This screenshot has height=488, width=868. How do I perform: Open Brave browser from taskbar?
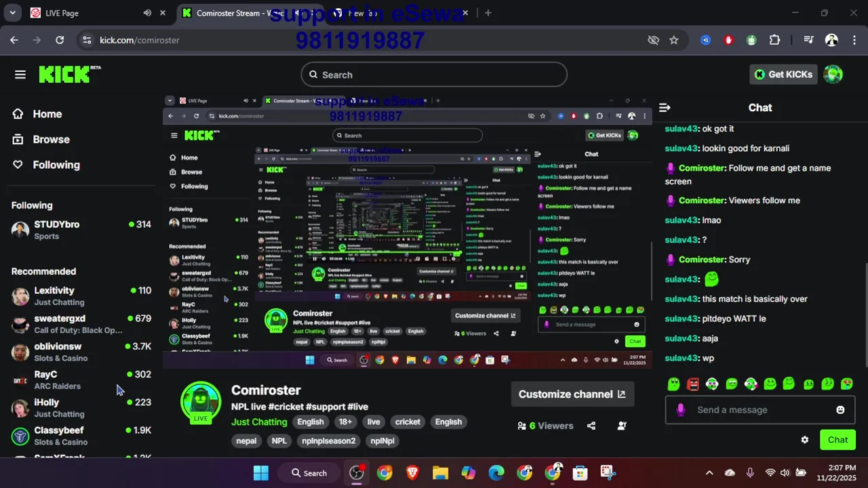(x=412, y=473)
